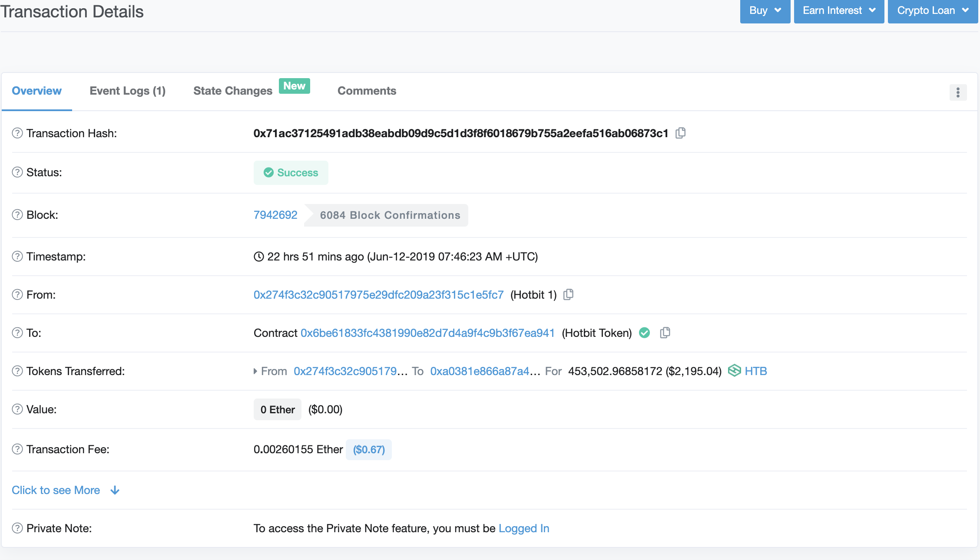Image resolution: width=980 pixels, height=560 pixels.
Task: Click the (Hotbit 1) label text
Action: point(533,295)
